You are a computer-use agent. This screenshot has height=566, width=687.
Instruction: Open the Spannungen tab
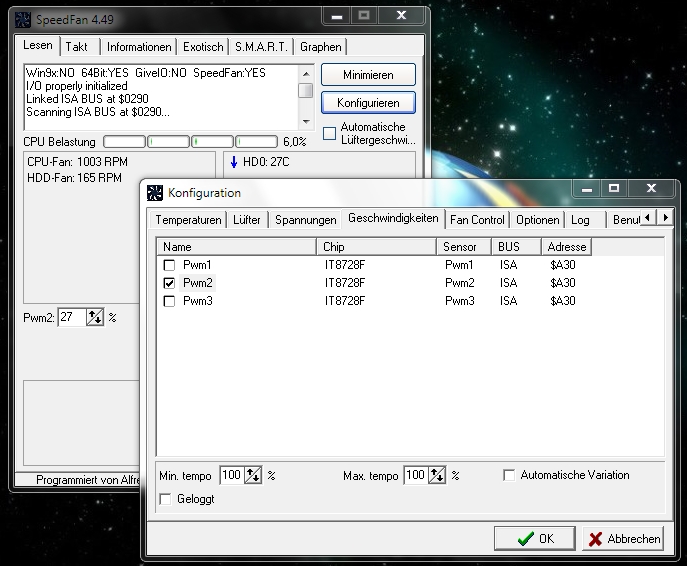(x=305, y=219)
